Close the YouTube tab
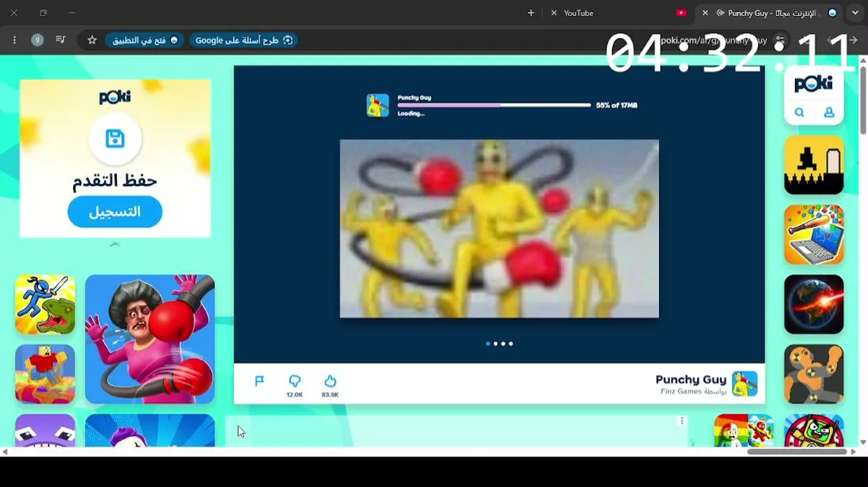 [x=554, y=13]
